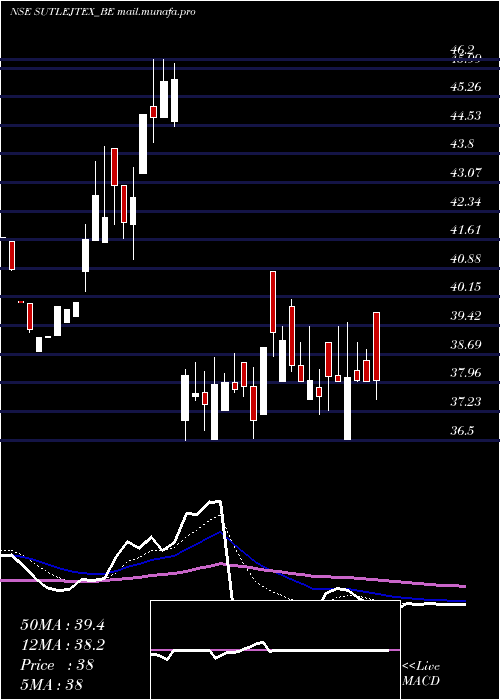Select the 38.69 price axis label
Image resolution: width=500 pixels, height=700 pixels.
pyautogui.click(x=466, y=345)
